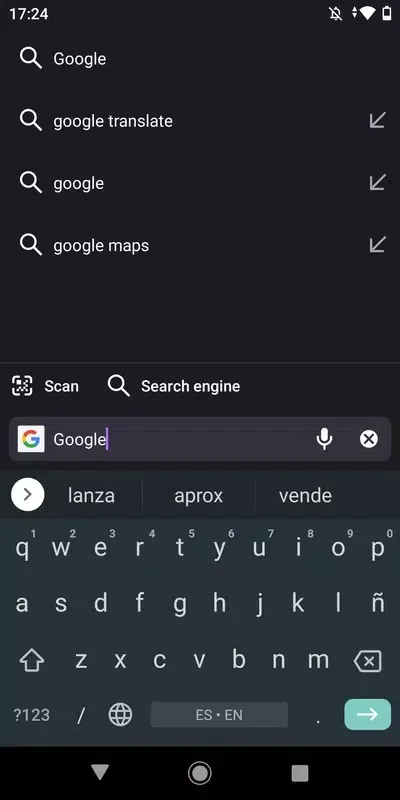Tap the arrow beside lowercase 'google' suggestion
Screen dimensions: 400x800
(x=378, y=183)
